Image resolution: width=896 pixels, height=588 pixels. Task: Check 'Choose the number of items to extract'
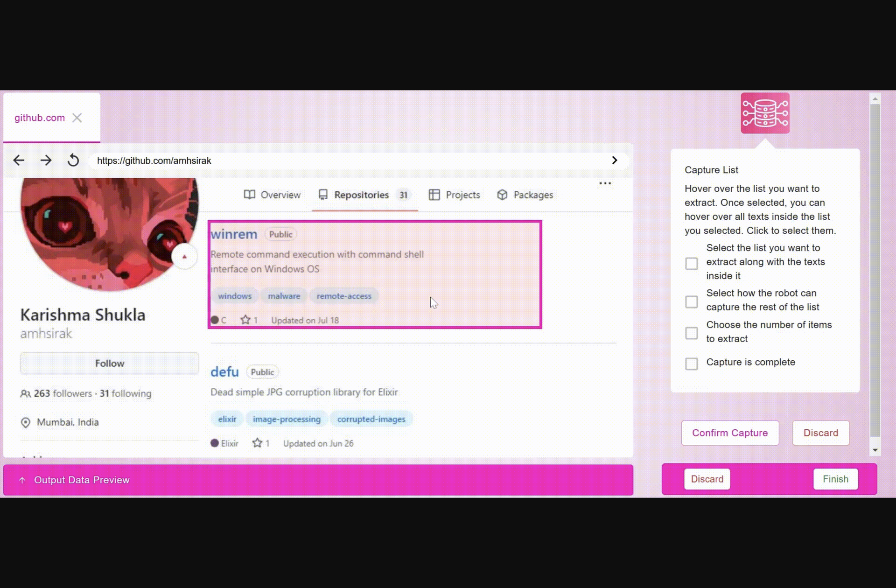692,333
